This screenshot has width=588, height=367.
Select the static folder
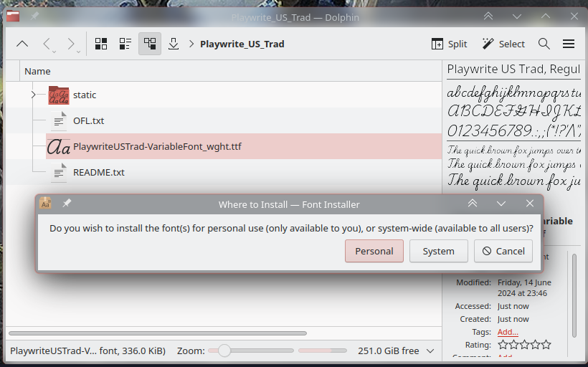click(x=85, y=95)
